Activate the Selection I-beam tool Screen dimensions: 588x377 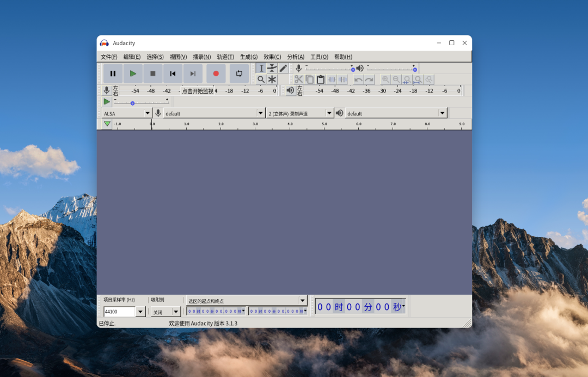261,68
